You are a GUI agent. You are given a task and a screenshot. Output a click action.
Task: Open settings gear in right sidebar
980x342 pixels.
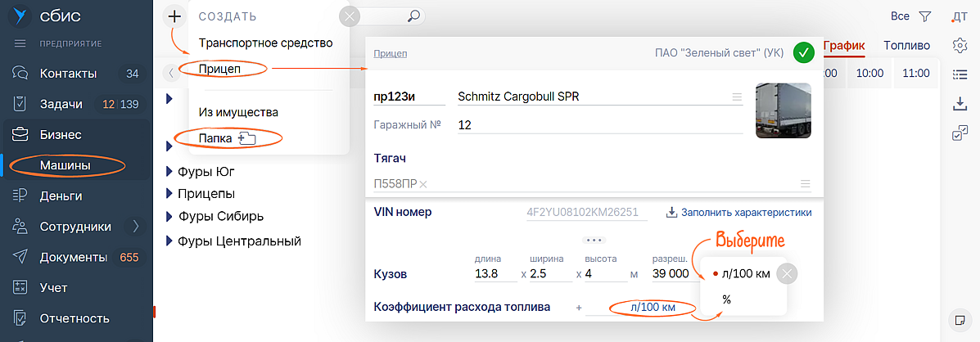pyautogui.click(x=960, y=45)
